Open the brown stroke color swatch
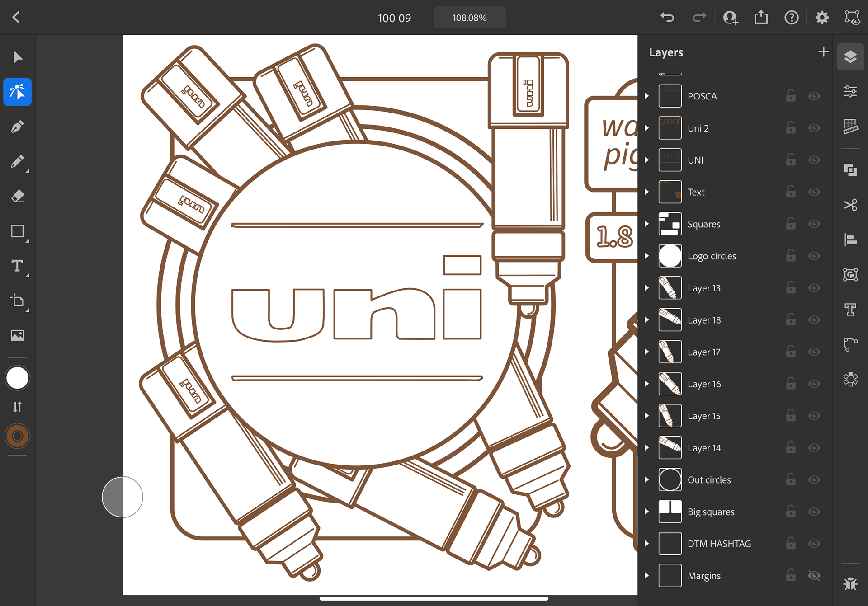868x606 pixels. pyautogui.click(x=18, y=436)
